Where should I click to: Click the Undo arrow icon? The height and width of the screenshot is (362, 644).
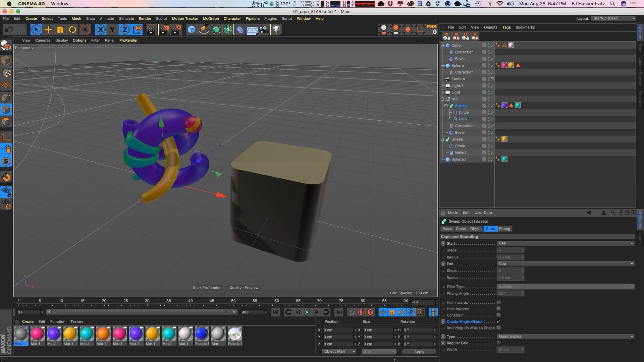point(9,30)
